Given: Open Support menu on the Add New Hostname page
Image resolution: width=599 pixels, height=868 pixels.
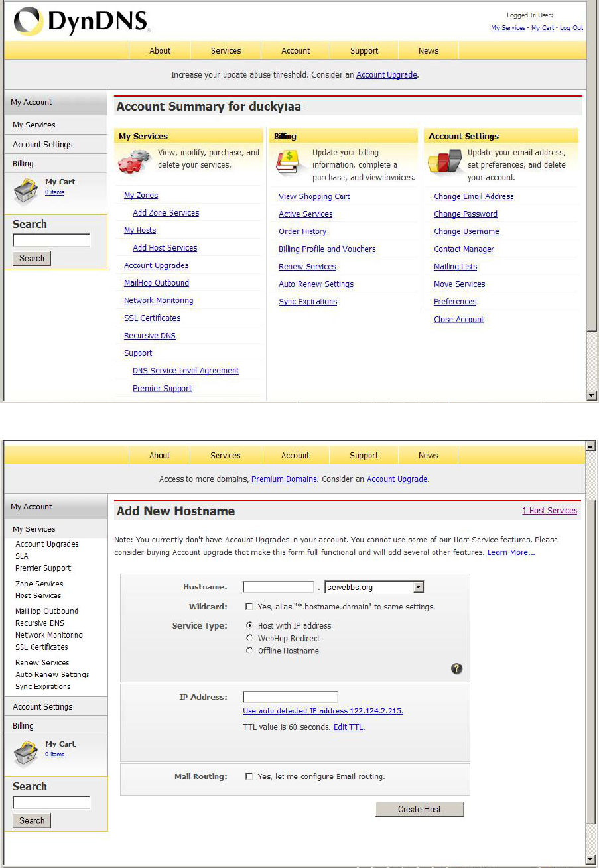Looking at the screenshot, I should [364, 455].
